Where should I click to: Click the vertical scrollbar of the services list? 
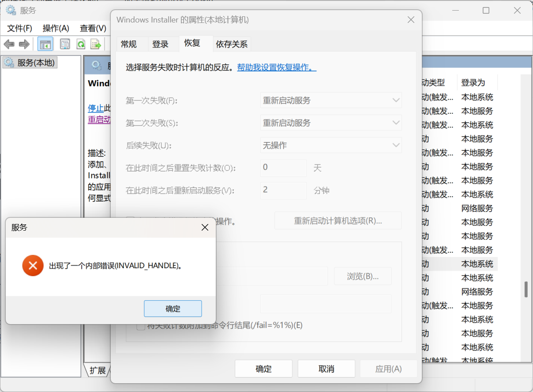pyautogui.click(x=525, y=289)
